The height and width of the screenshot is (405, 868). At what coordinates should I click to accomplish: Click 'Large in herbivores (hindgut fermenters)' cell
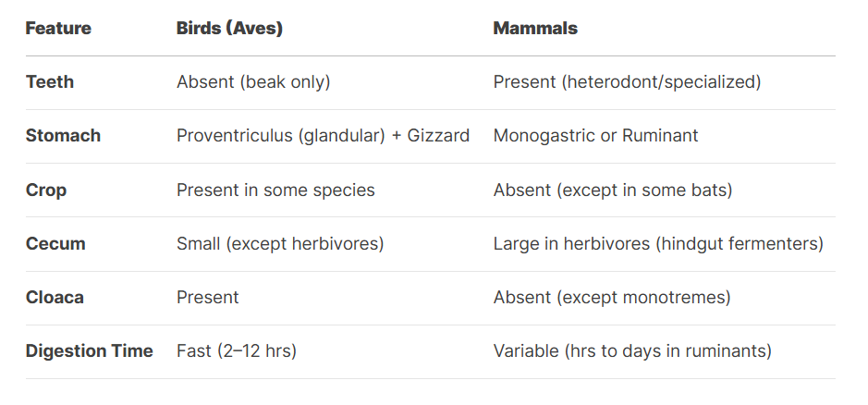658,244
